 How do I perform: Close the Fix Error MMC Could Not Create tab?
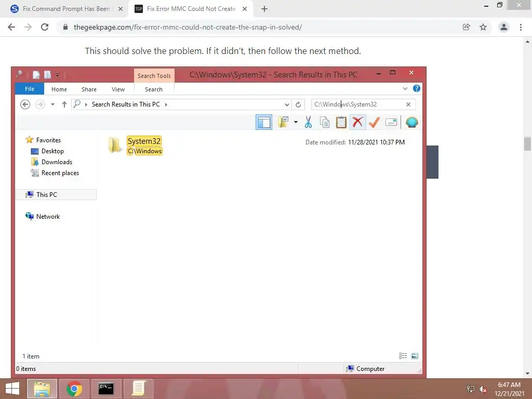coord(245,9)
